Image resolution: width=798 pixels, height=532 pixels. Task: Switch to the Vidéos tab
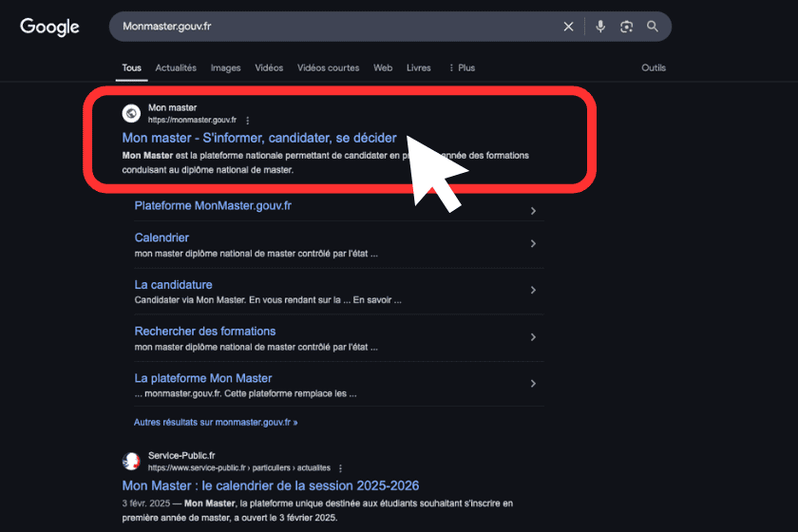(x=269, y=68)
